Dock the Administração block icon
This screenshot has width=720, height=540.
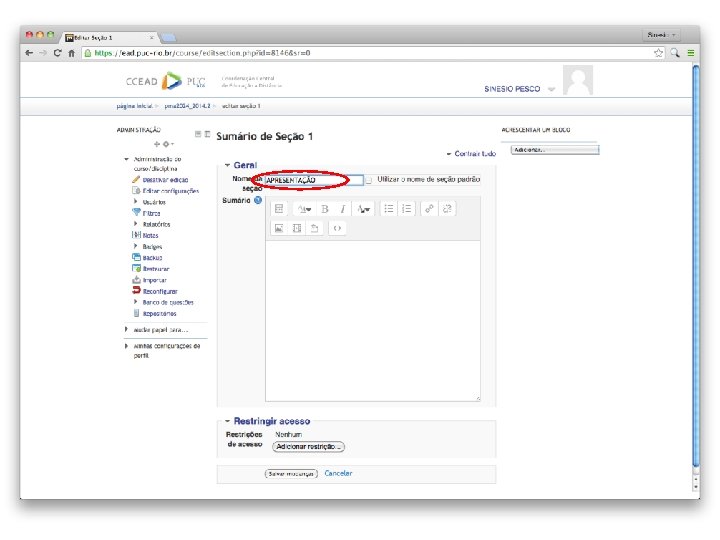[x=207, y=134]
